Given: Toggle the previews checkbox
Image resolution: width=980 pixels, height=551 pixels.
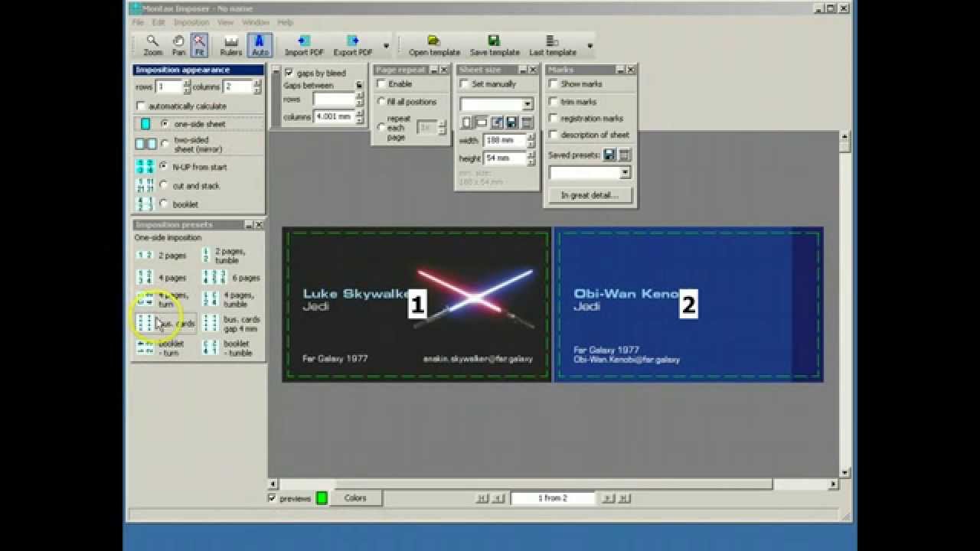Looking at the screenshot, I should (273, 498).
